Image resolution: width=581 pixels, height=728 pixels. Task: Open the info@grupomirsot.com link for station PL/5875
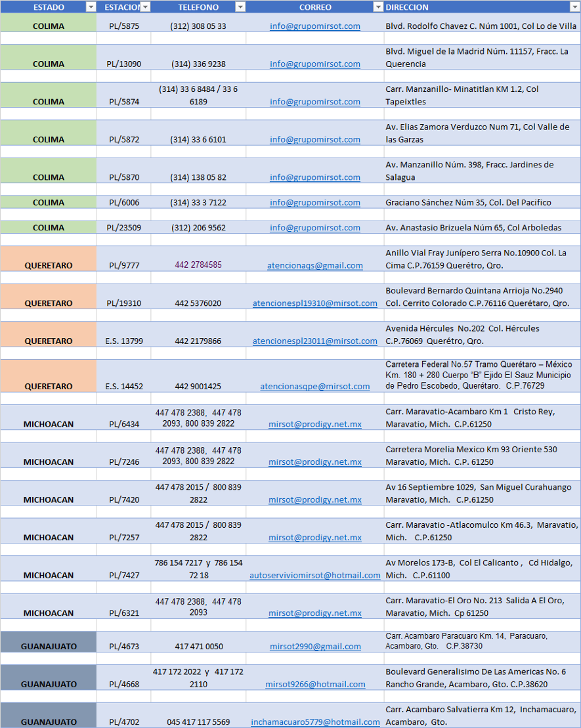pos(314,26)
